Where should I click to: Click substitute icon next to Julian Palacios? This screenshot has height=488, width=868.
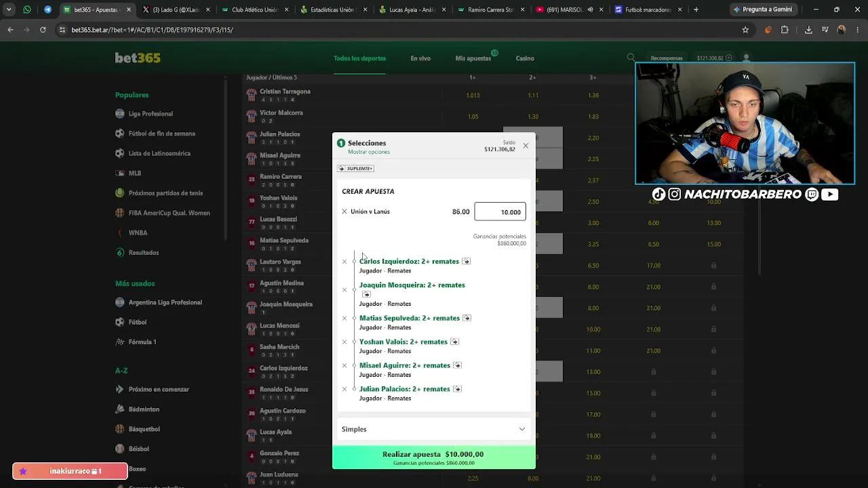pos(457,389)
